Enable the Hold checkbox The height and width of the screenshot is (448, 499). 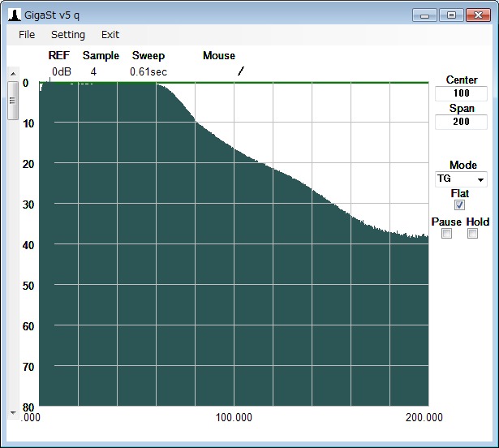click(x=473, y=234)
